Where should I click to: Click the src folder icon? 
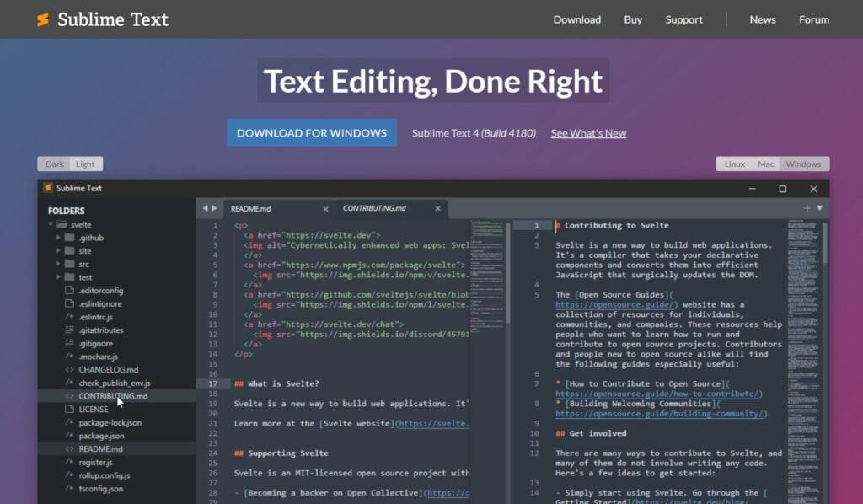point(69,264)
